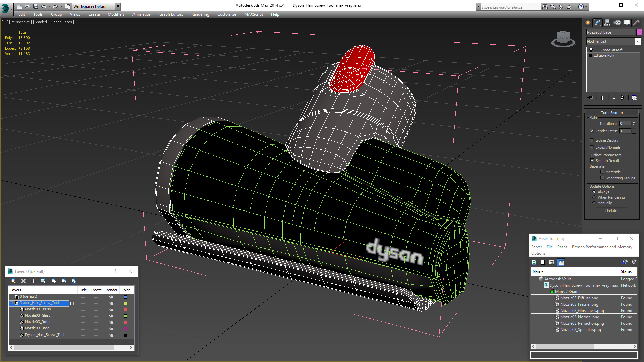
Task: Click the [Perspective] viewport label
Action: click(x=20, y=22)
